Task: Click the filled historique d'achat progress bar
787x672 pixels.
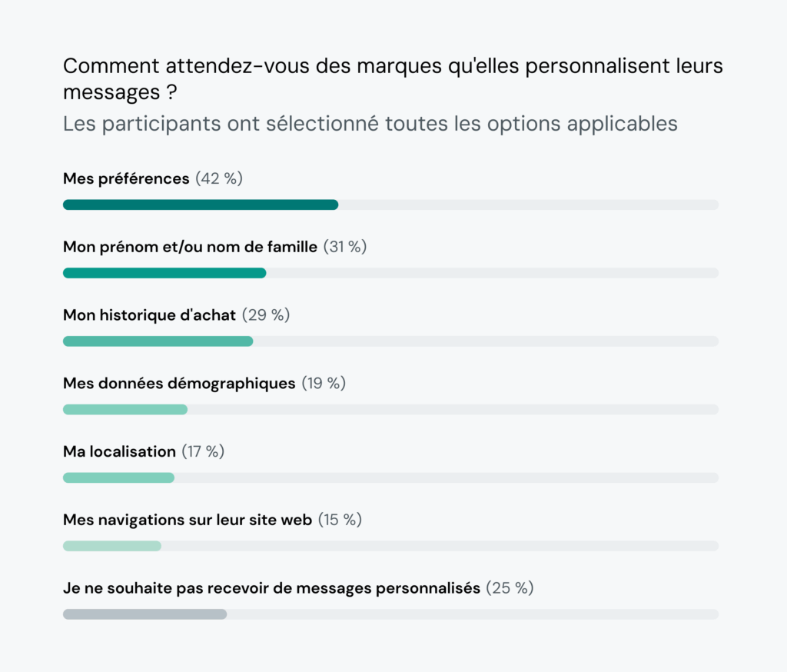Action: pos(158,341)
